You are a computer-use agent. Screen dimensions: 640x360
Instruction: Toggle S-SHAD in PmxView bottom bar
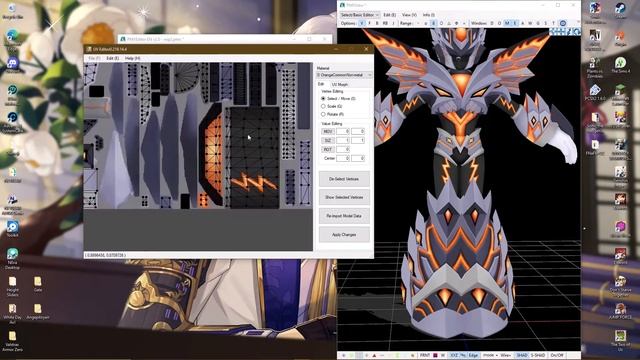[538, 356]
